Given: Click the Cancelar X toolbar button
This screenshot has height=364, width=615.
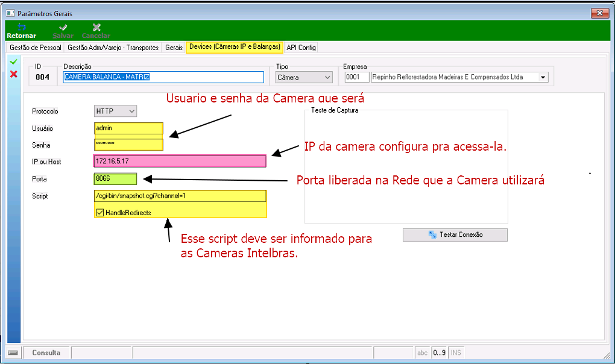Looking at the screenshot, I should click(96, 31).
